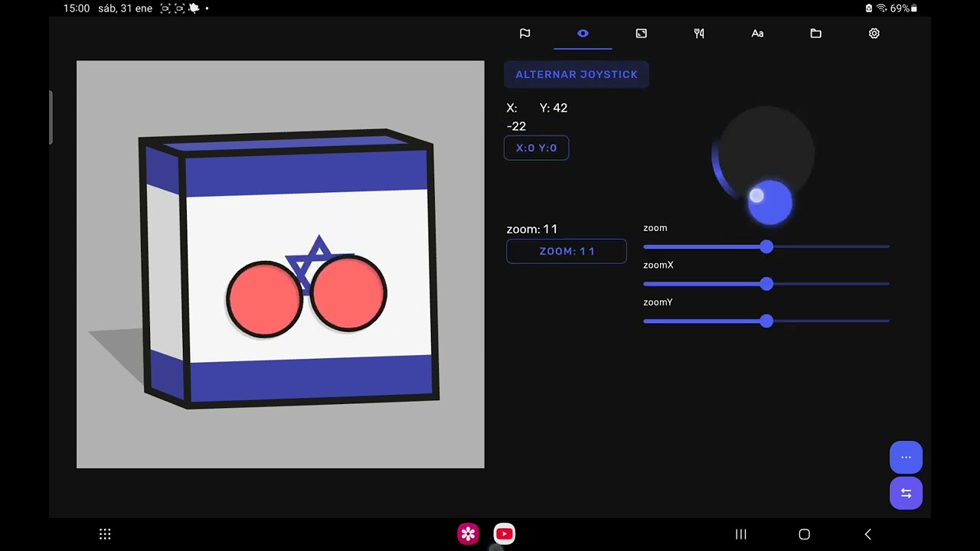Tap the date "sáb, 31 ene"
Image resolution: width=980 pixels, height=551 pixels.
[125, 8]
